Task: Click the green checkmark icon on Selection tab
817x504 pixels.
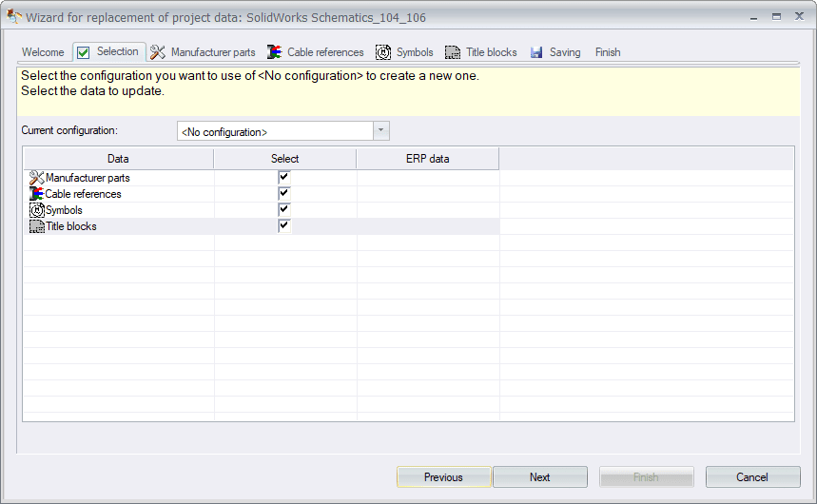Action: click(83, 52)
